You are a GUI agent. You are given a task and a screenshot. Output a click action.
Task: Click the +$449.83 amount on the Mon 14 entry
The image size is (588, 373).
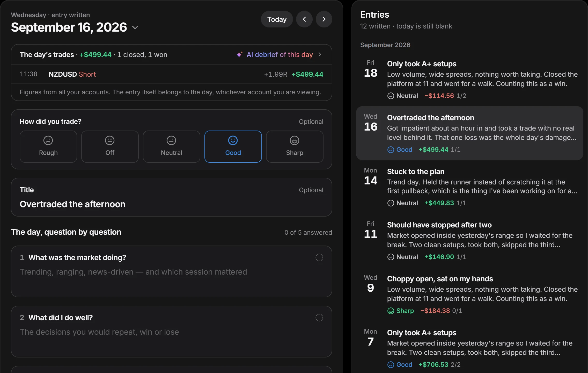coord(439,203)
